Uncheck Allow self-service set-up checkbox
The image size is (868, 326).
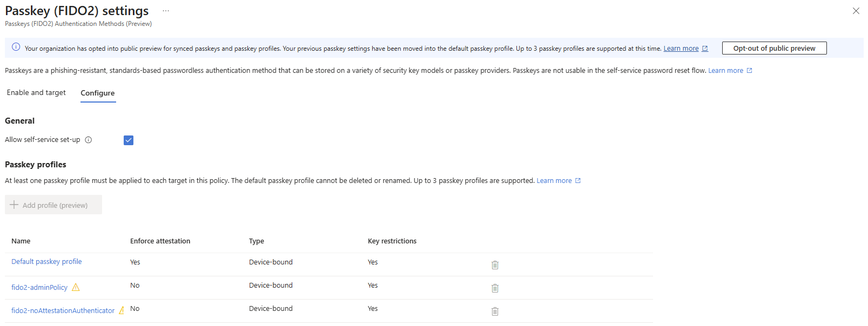tap(129, 140)
